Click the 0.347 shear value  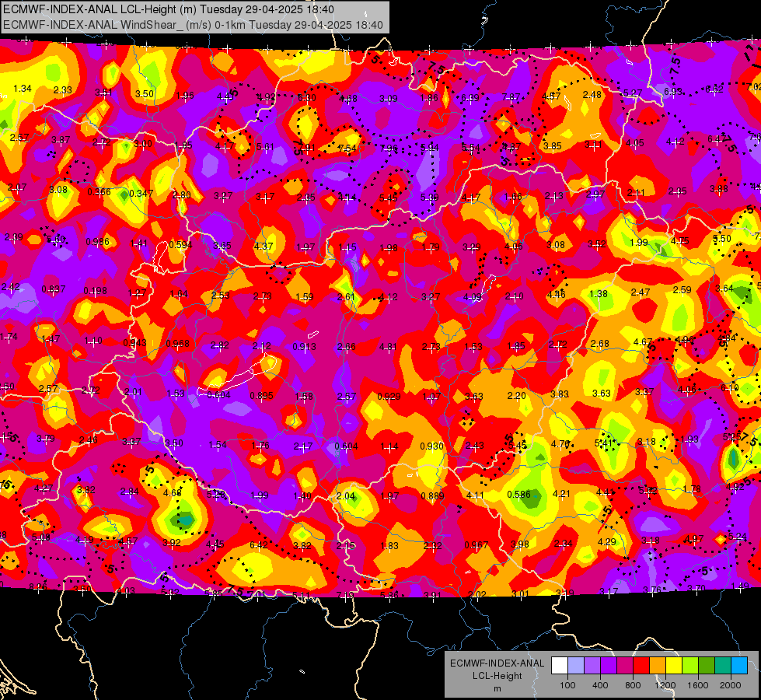(x=141, y=194)
